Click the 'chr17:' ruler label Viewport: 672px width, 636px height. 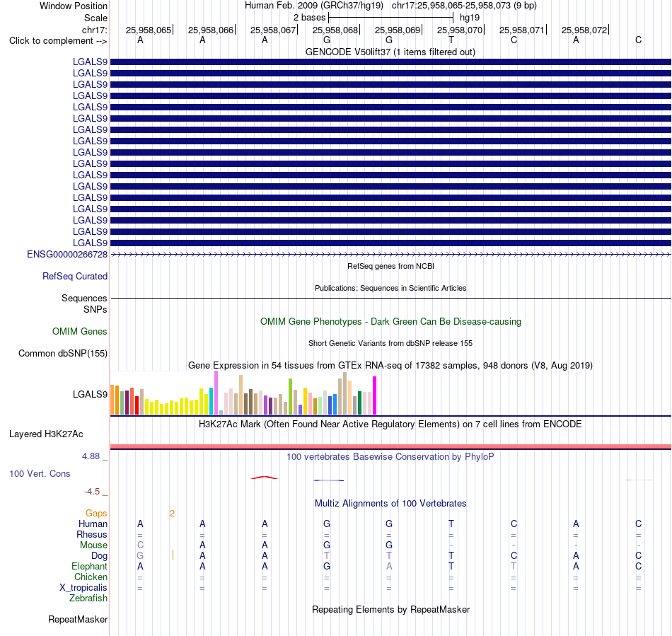[94, 30]
